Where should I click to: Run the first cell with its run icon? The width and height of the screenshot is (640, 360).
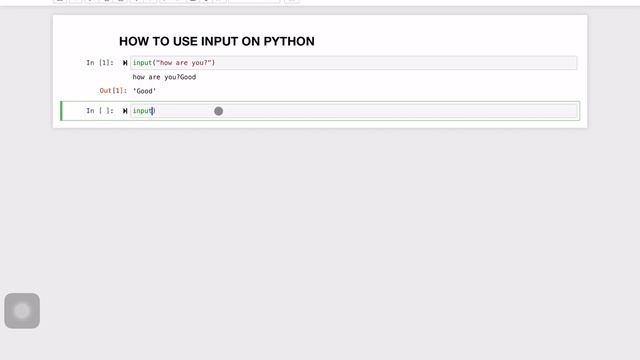125,63
